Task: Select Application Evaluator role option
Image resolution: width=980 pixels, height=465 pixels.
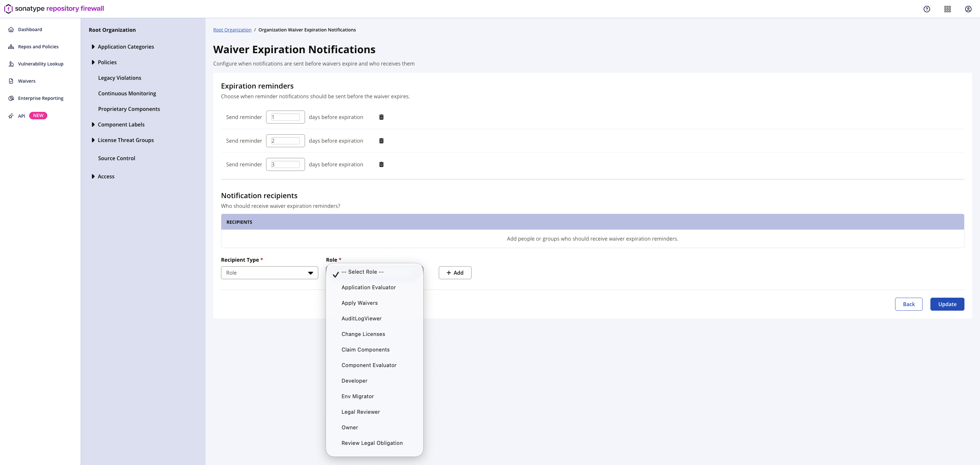Action: pos(374,288)
